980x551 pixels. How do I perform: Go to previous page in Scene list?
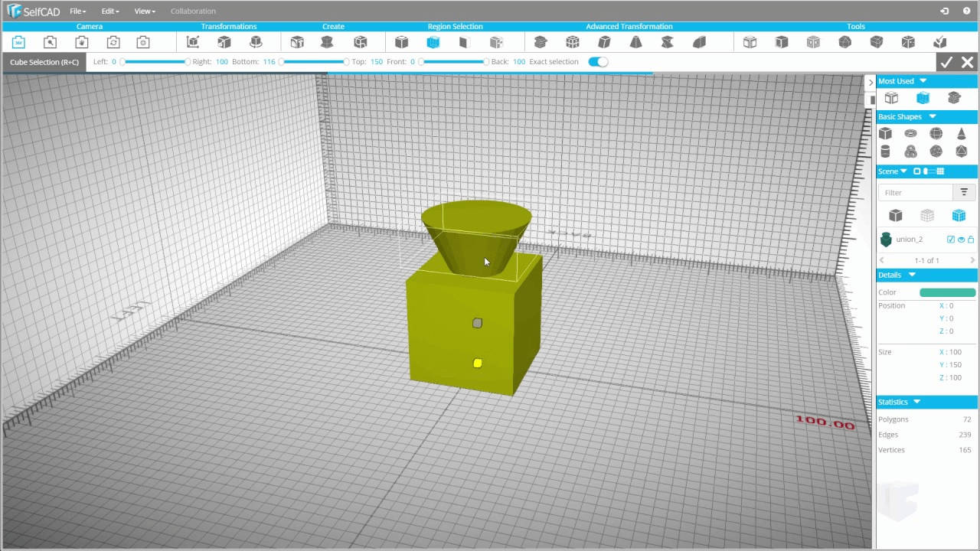coord(882,260)
